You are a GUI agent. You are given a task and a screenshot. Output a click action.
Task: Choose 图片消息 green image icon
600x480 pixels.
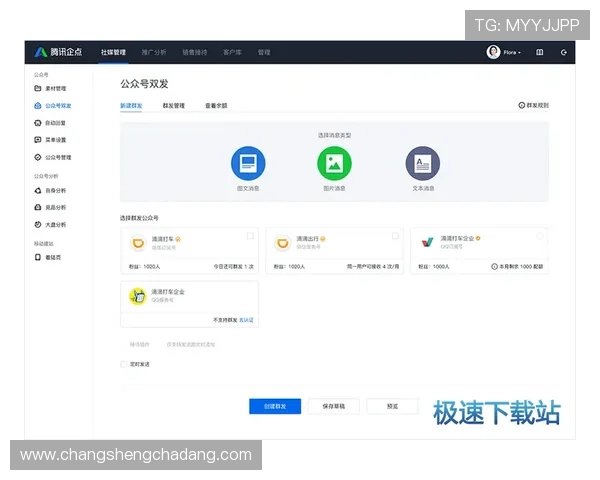(x=334, y=163)
